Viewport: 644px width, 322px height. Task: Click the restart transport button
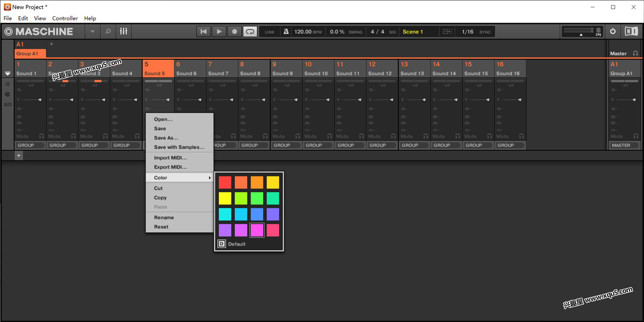tap(204, 32)
